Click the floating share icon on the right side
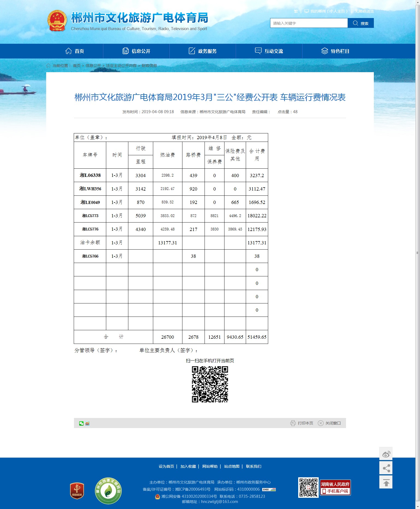This screenshot has height=509, width=420. [x=386, y=468]
